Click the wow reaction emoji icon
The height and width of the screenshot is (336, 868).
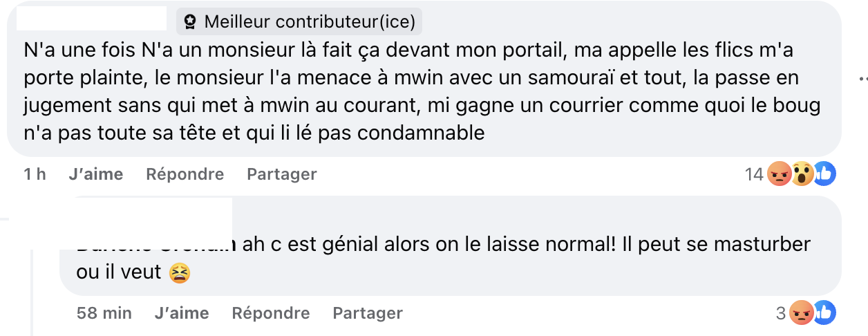(802, 174)
